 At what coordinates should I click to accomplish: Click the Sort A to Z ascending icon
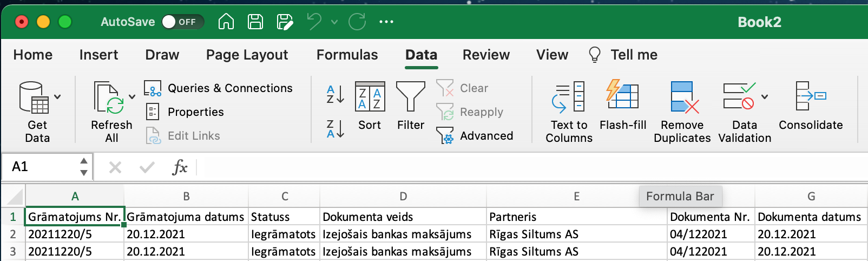coord(335,94)
